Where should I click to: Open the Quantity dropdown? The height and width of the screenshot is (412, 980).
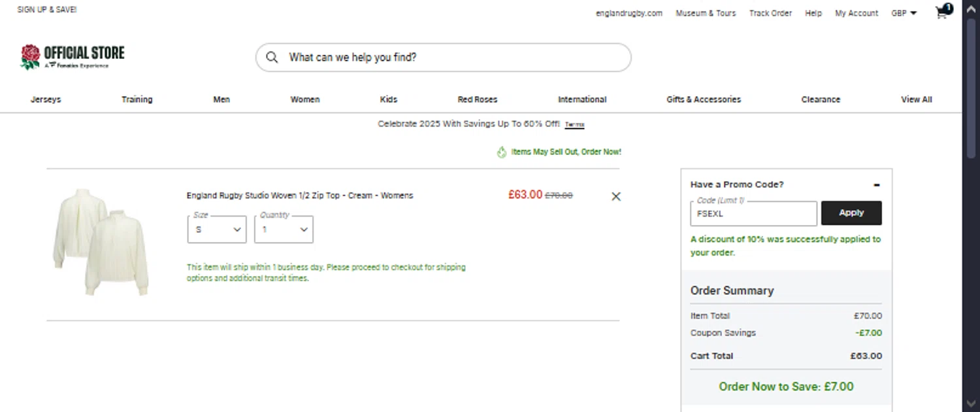click(283, 230)
